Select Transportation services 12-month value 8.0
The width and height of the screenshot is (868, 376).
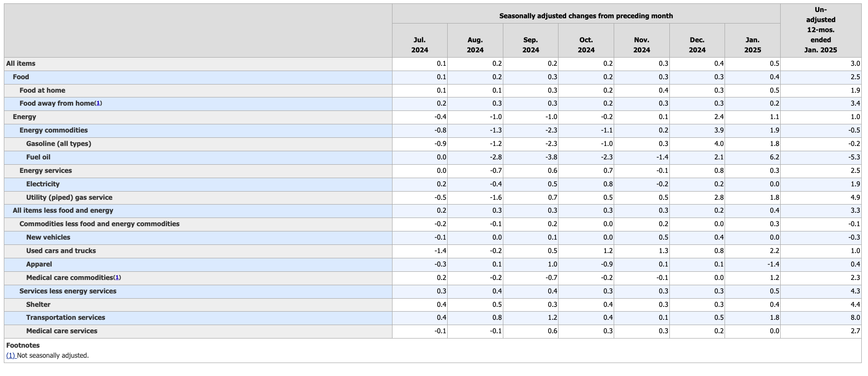(855, 317)
